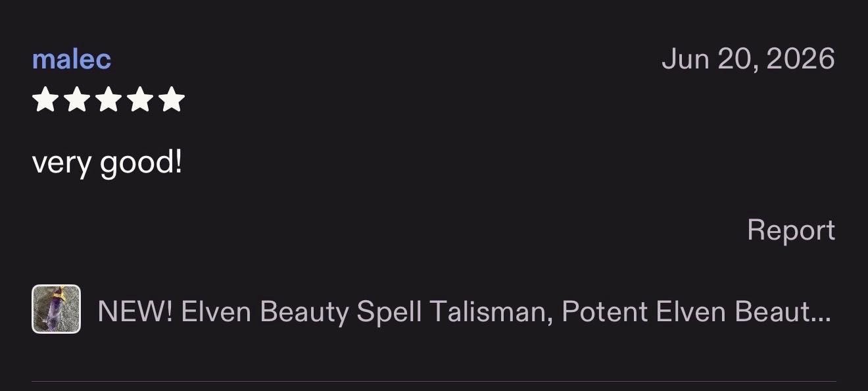Click the year 2026 in the date
Image resolution: width=868 pixels, height=391 pixels.
[800, 59]
